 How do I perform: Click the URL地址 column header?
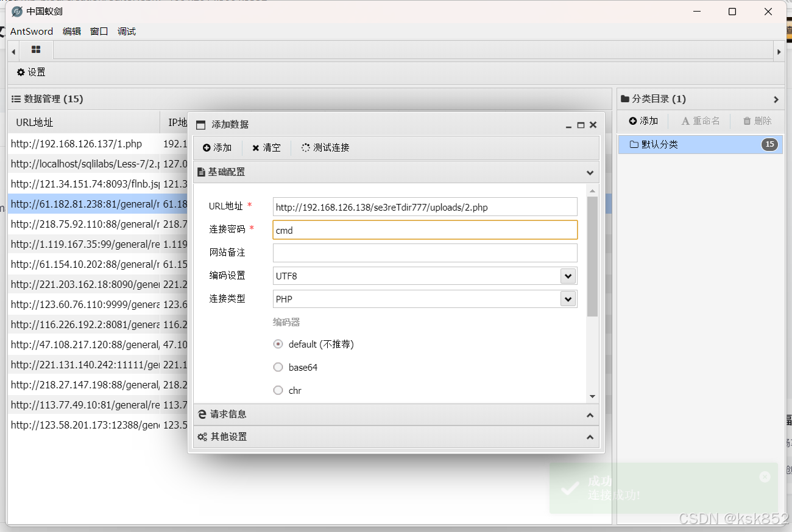coord(84,122)
